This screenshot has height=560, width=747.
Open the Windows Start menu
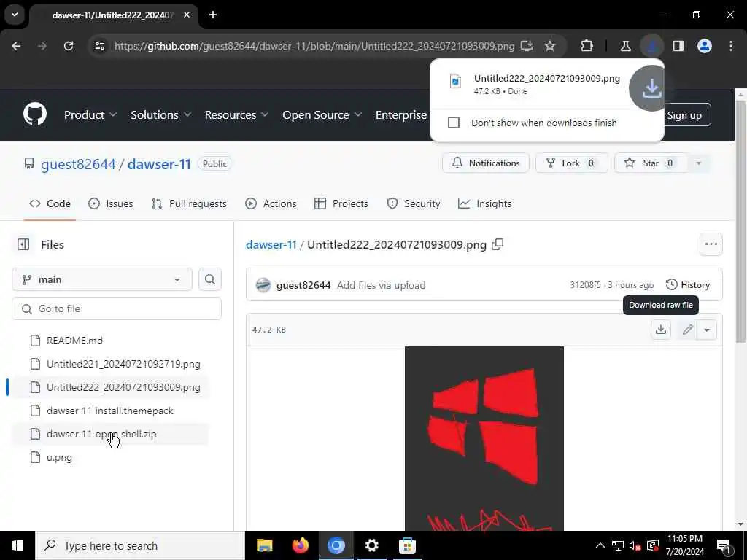(x=18, y=545)
